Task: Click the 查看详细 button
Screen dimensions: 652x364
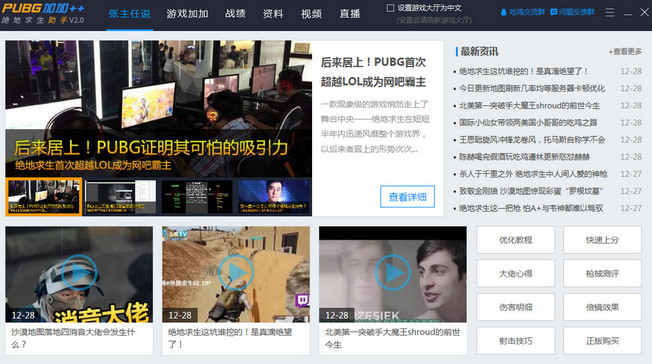Action: click(408, 197)
